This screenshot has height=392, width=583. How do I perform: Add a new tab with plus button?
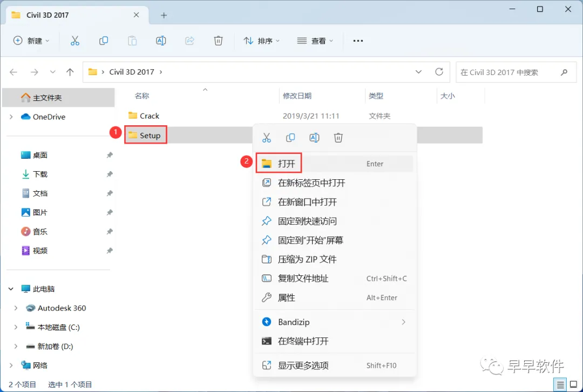tap(164, 15)
